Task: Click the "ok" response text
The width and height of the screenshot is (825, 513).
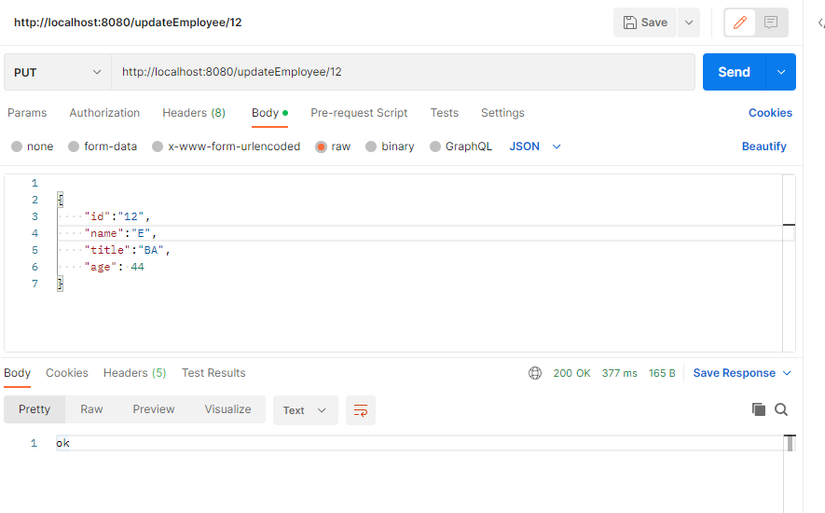Action: click(x=63, y=443)
